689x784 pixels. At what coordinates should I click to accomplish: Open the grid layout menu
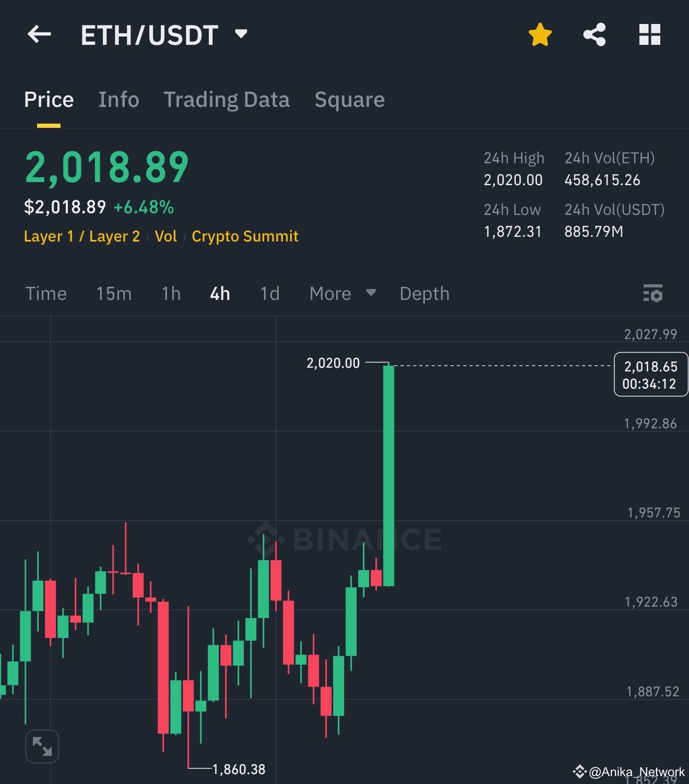click(x=650, y=34)
